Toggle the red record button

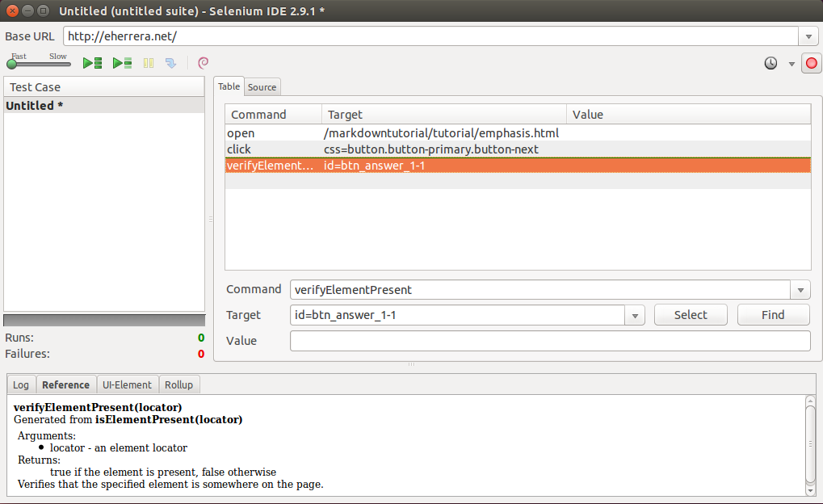(x=811, y=64)
